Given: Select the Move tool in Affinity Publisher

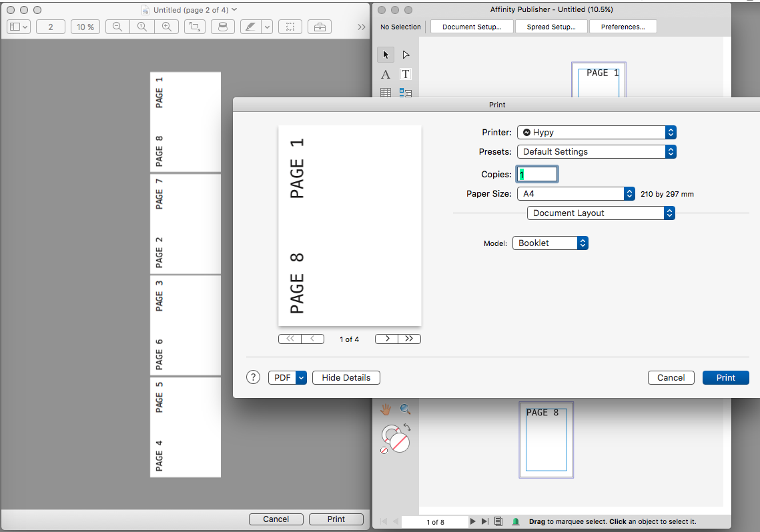Looking at the screenshot, I should (386, 55).
